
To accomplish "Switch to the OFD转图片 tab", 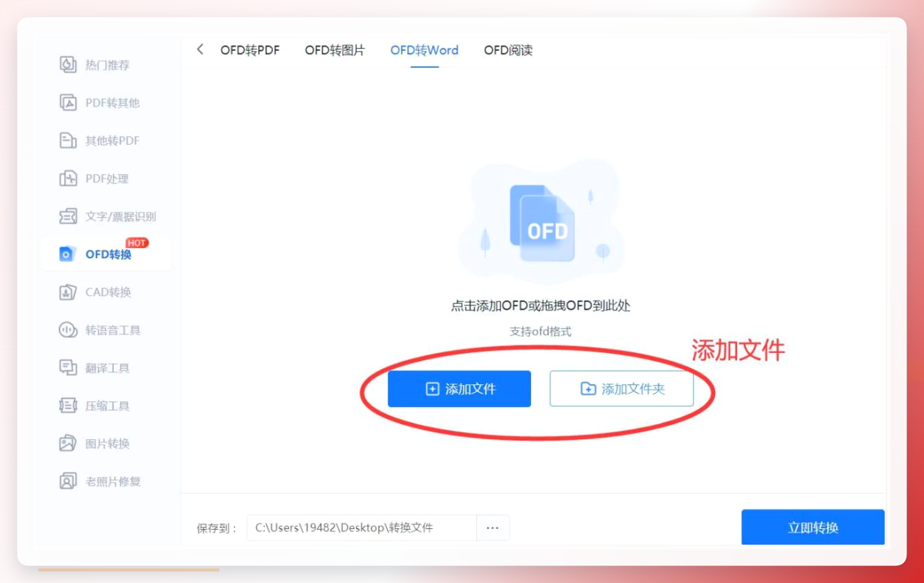I will click(335, 50).
